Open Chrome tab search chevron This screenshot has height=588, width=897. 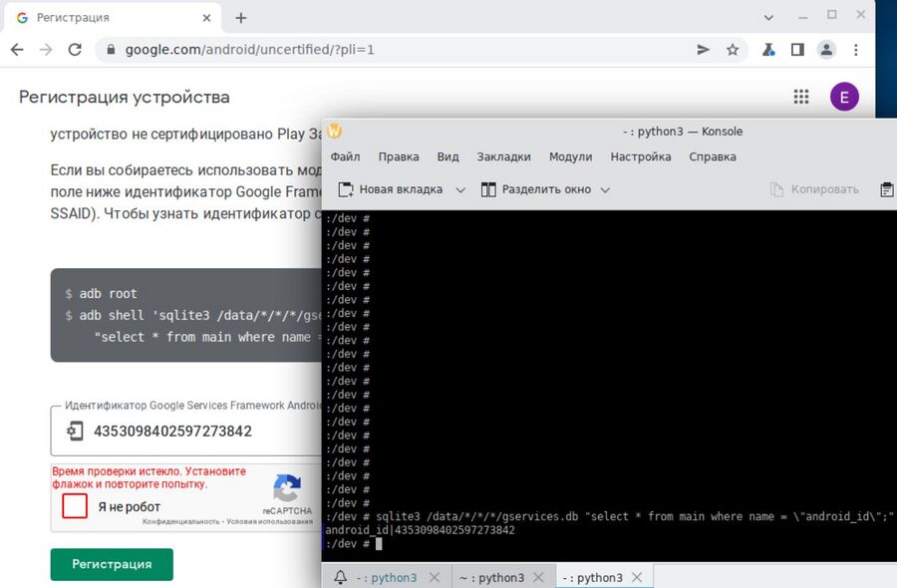click(768, 18)
